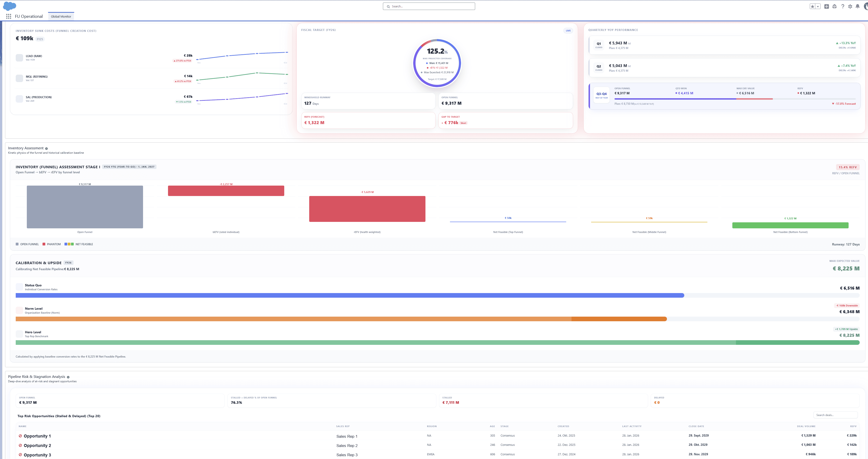Focus the global Search field
The height and width of the screenshot is (459, 868).
tap(429, 6)
